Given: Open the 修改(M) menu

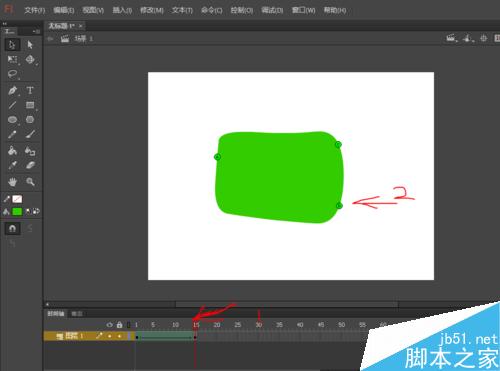Looking at the screenshot, I should pos(152,10).
